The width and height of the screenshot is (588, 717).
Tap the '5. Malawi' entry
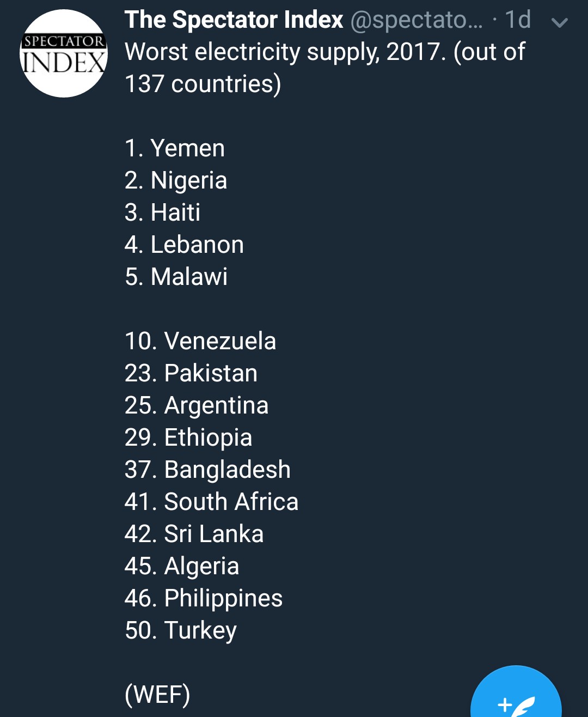tap(176, 277)
